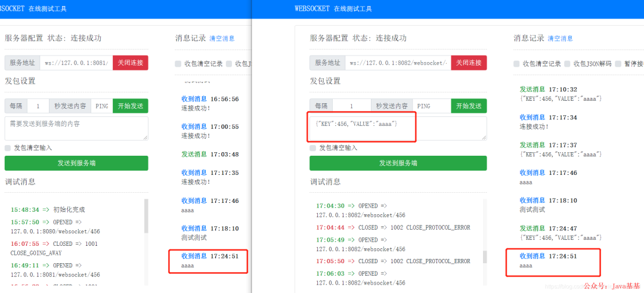Screen dimensions: 644x293
Task: Click right window log entry 17:06:03 OPENED
Action: (x=361, y=278)
